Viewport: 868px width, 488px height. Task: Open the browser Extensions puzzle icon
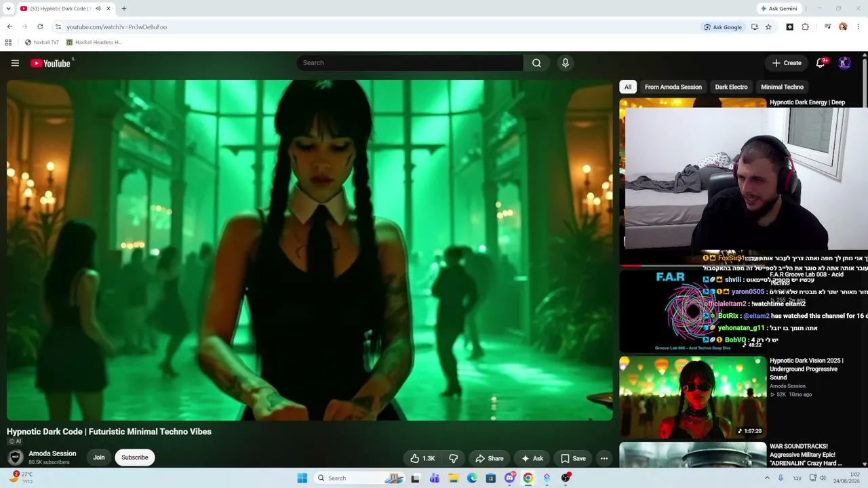[x=806, y=26]
